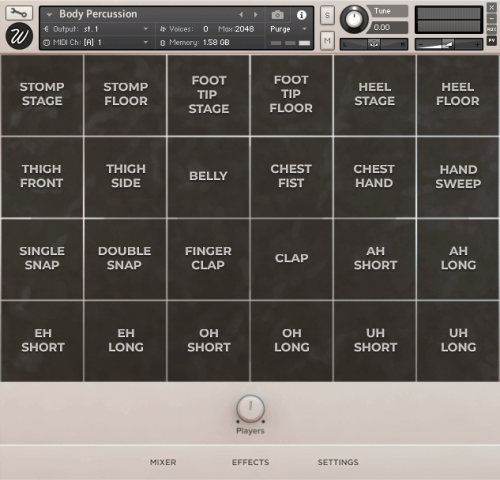Click the Players knob
The image size is (500, 480).
(250, 409)
